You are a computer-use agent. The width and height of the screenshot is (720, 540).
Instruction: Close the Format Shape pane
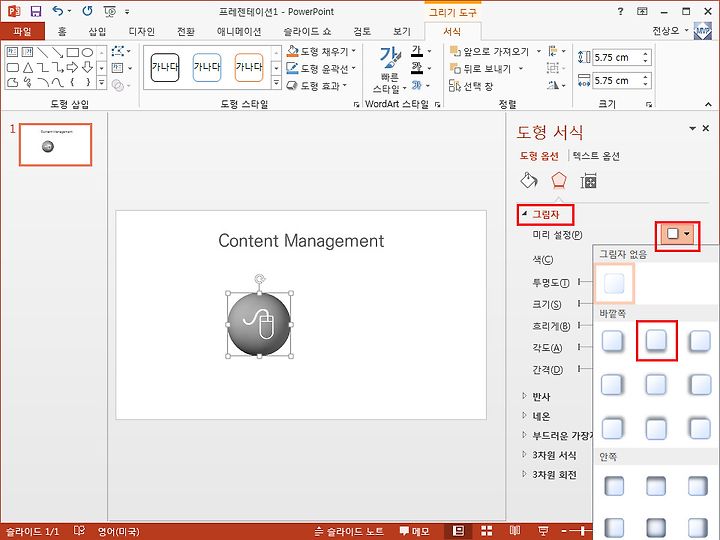coord(706,129)
